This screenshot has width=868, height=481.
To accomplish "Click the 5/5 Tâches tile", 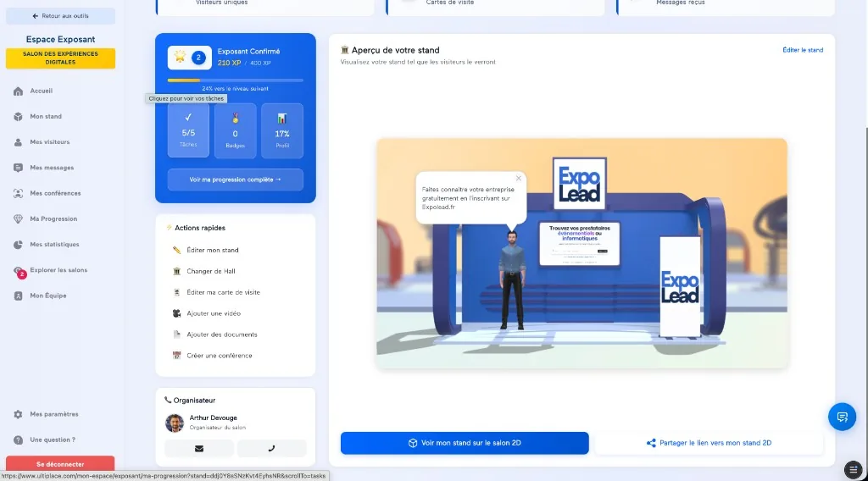I will click(188, 130).
